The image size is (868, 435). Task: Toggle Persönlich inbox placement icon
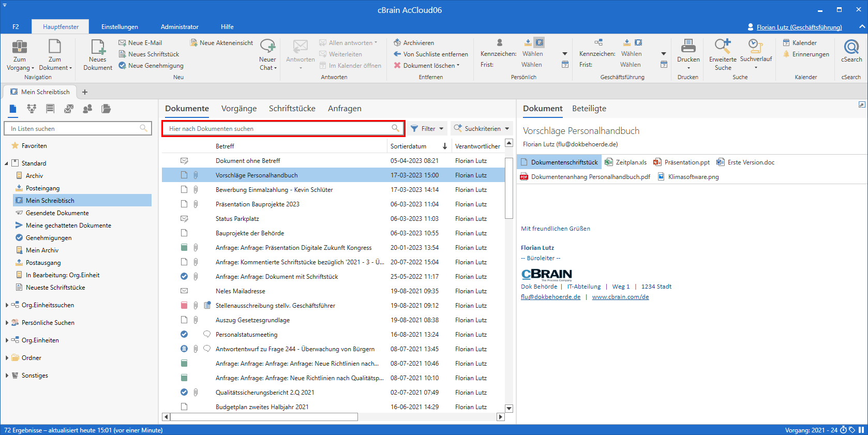528,42
